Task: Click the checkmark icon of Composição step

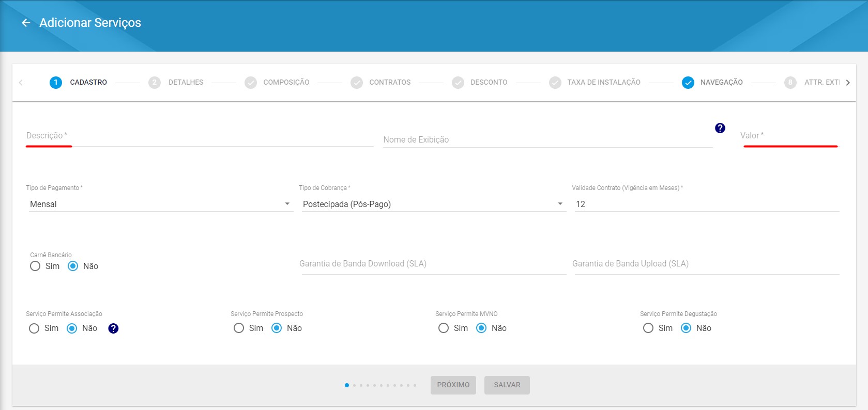Action: pos(251,83)
